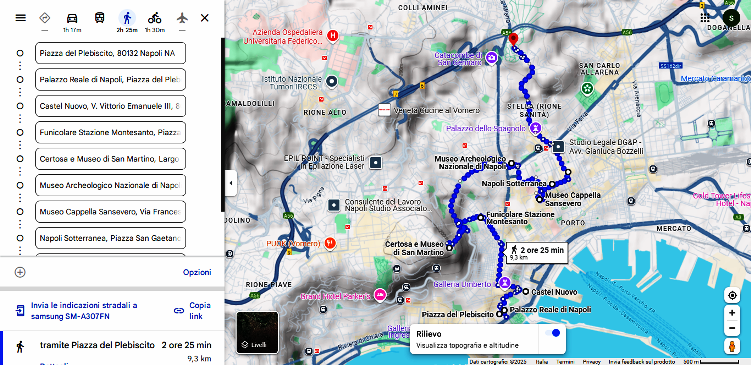The height and width of the screenshot is (365, 751).
Task: Select the walking mode tab
Action: [127, 18]
